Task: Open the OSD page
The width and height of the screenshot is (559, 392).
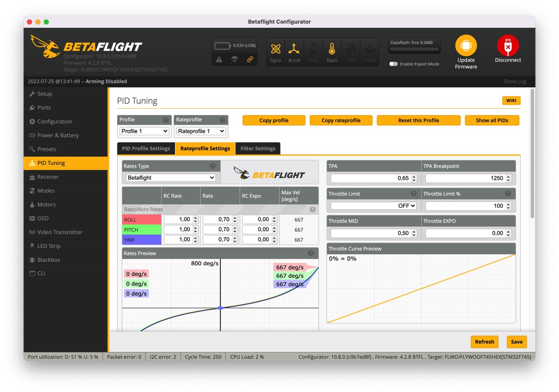Action: click(x=66, y=219)
